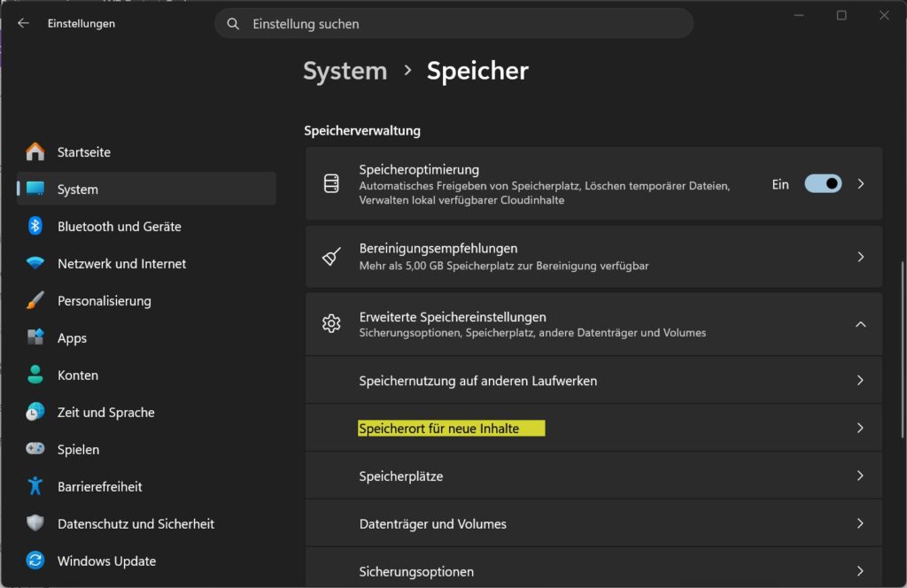
Task: Open Barrierefreiheit settings
Action: [146, 486]
